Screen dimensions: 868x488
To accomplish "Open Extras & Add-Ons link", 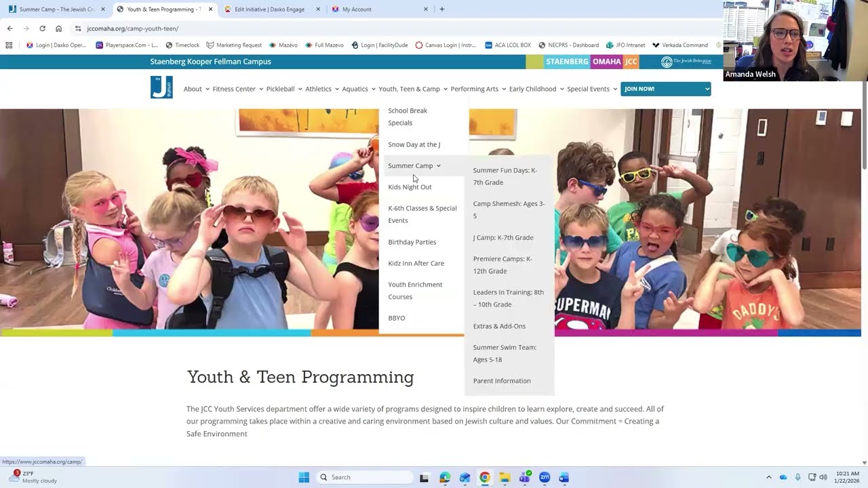I will (499, 326).
